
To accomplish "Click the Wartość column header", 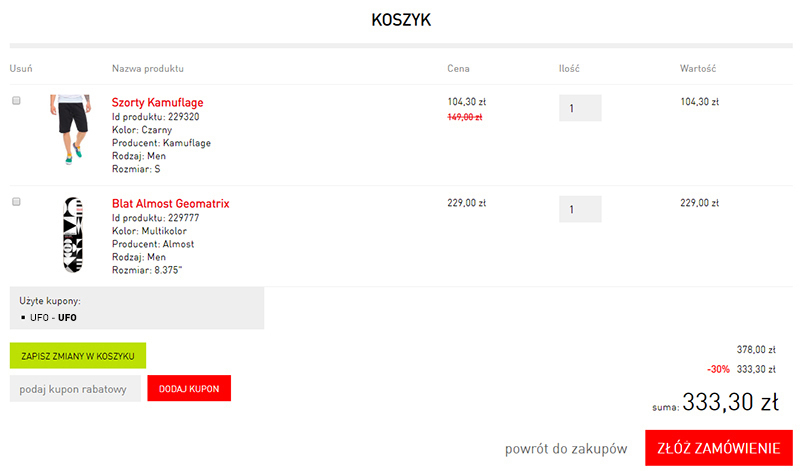I will tap(698, 68).
